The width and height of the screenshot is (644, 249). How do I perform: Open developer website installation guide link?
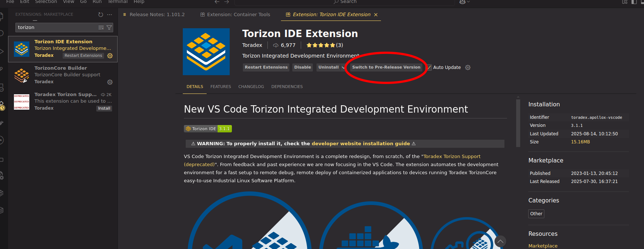(361, 144)
